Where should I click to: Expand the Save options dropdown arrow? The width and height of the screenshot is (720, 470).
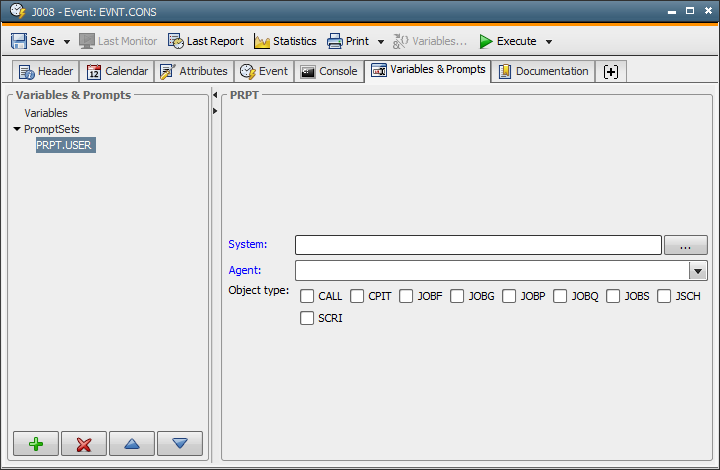tap(67, 42)
